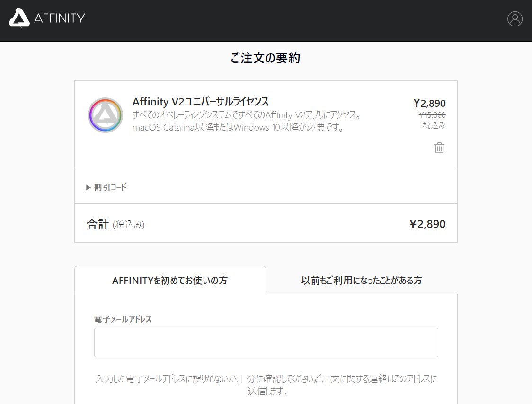This screenshot has width=532, height=404.
Task: Select the AFFINITYを初めてお使いの方 tab
Action: pyautogui.click(x=170, y=280)
